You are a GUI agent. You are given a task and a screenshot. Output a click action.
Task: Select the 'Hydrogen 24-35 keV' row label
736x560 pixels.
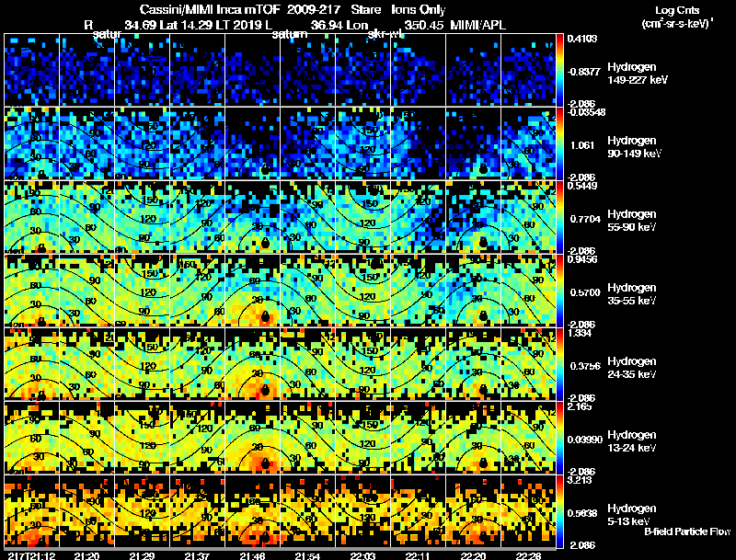632,368
